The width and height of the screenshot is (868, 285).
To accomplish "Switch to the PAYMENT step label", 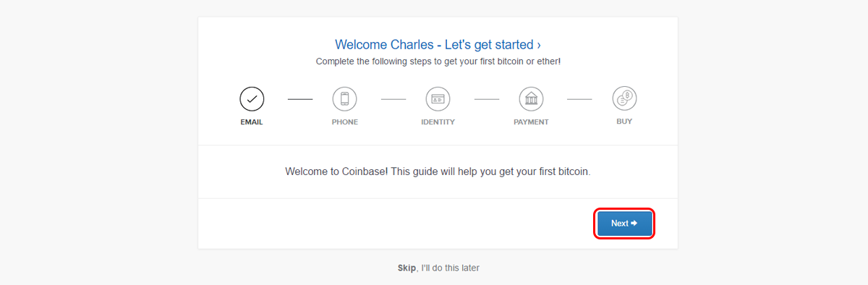I will pyautogui.click(x=531, y=122).
